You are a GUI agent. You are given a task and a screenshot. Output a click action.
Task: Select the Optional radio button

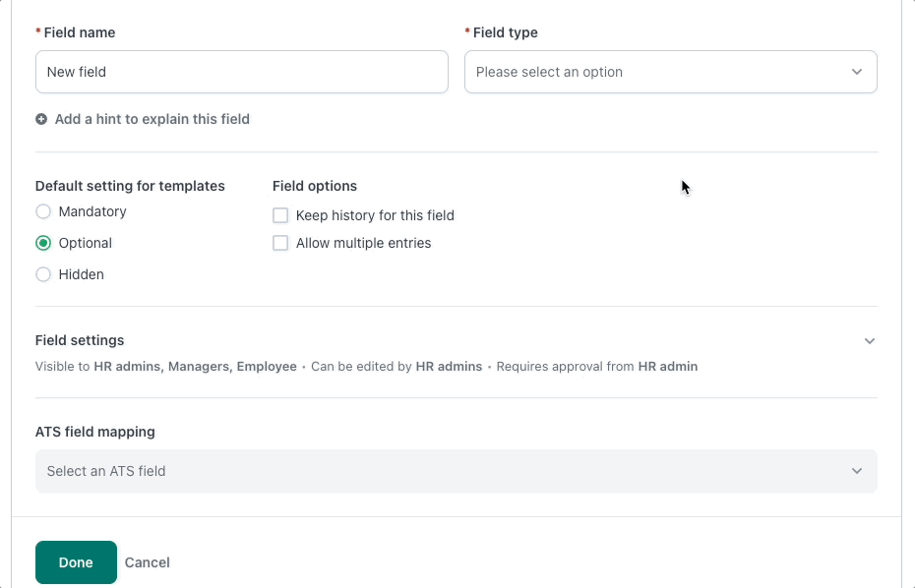click(x=43, y=243)
